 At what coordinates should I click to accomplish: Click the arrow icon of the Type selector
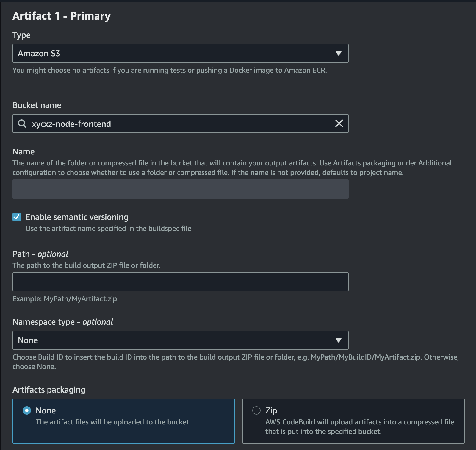338,53
